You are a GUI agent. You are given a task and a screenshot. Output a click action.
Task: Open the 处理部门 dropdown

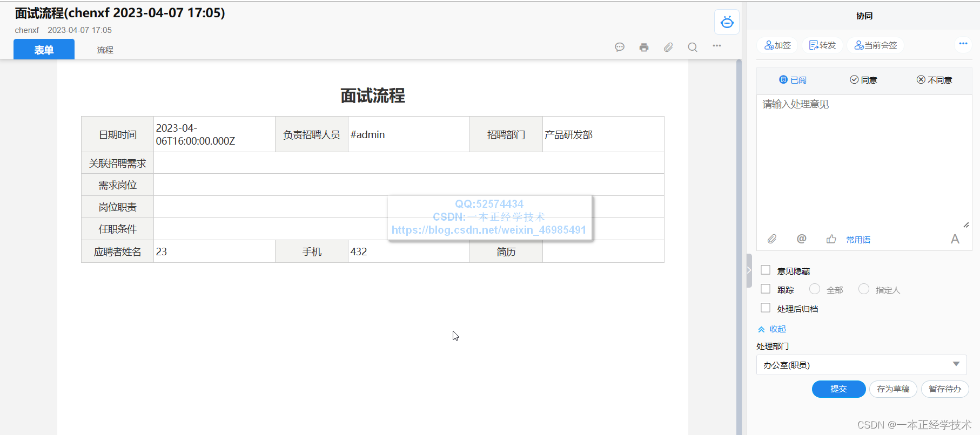[x=861, y=365]
